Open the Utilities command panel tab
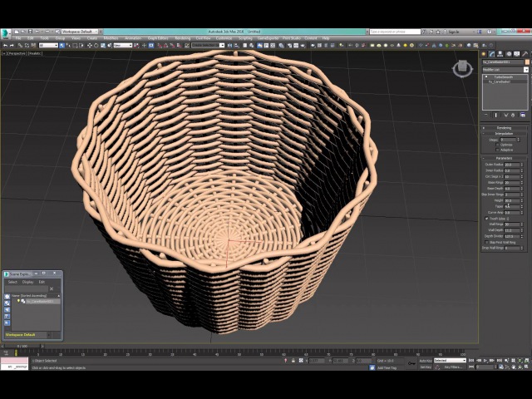The image size is (532, 399). tap(523, 54)
